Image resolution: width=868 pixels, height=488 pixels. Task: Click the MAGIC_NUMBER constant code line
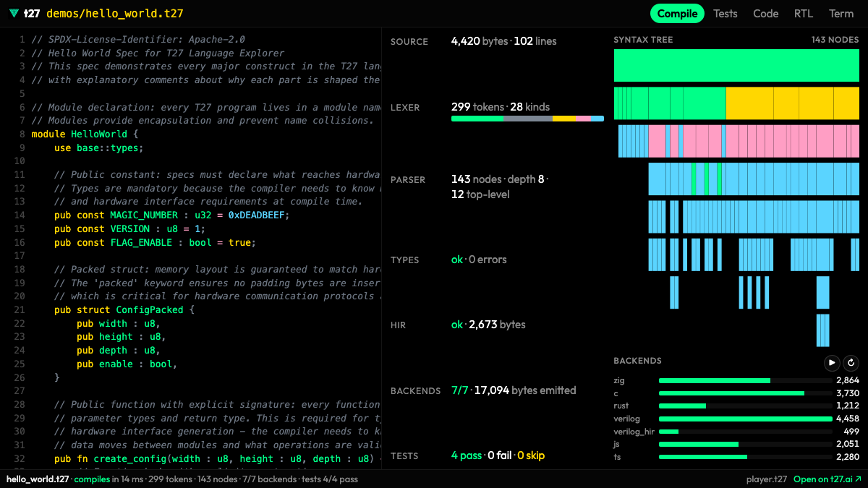click(x=172, y=215)
